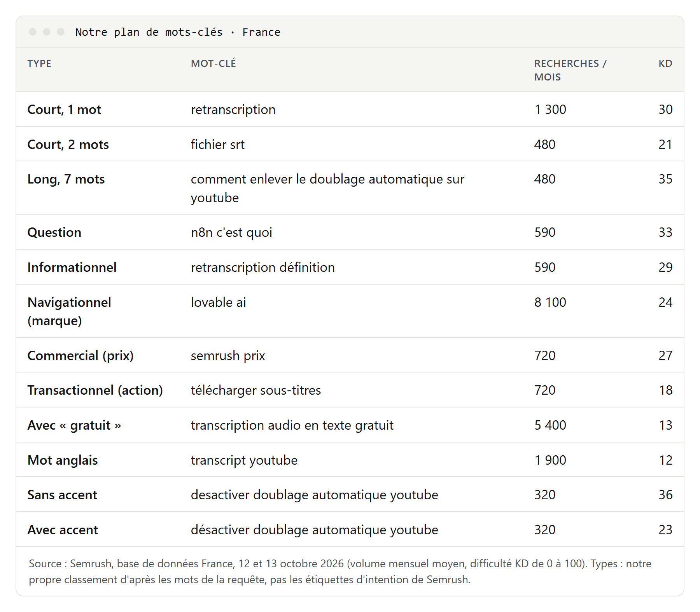The image size is (700, 612).
Task: Click the MOT-CLÉ column header
Action: [213, 63]
